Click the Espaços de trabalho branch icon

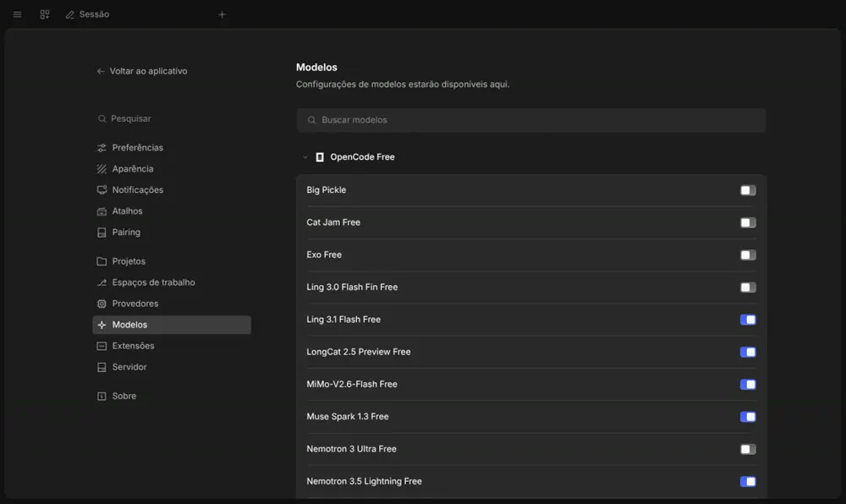click(102, 282)
